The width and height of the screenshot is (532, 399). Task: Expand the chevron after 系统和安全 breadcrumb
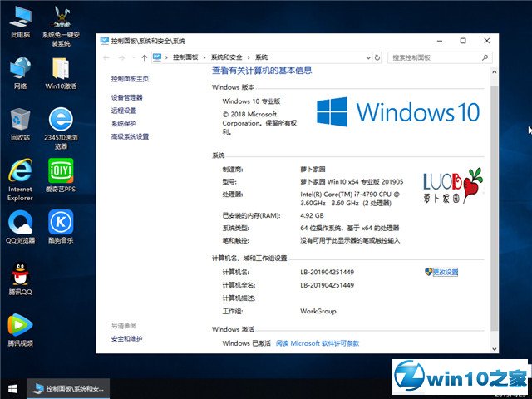click(249, 57)
